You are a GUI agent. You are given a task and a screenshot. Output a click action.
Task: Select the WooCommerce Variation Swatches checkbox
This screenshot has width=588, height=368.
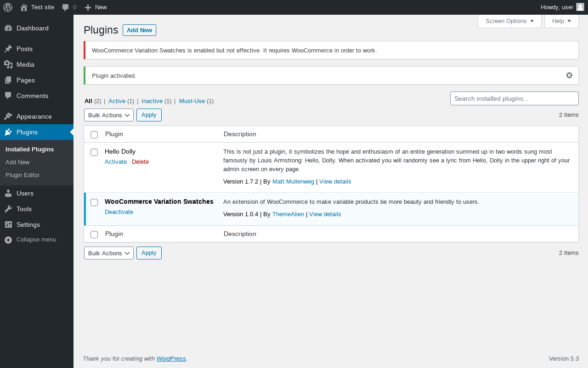[94, 202]
